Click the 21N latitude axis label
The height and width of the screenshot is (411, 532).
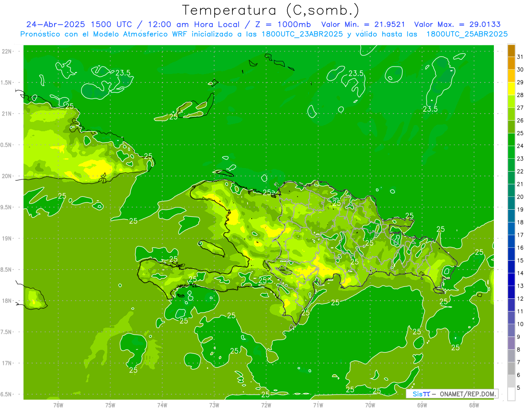tap(8, 114)
